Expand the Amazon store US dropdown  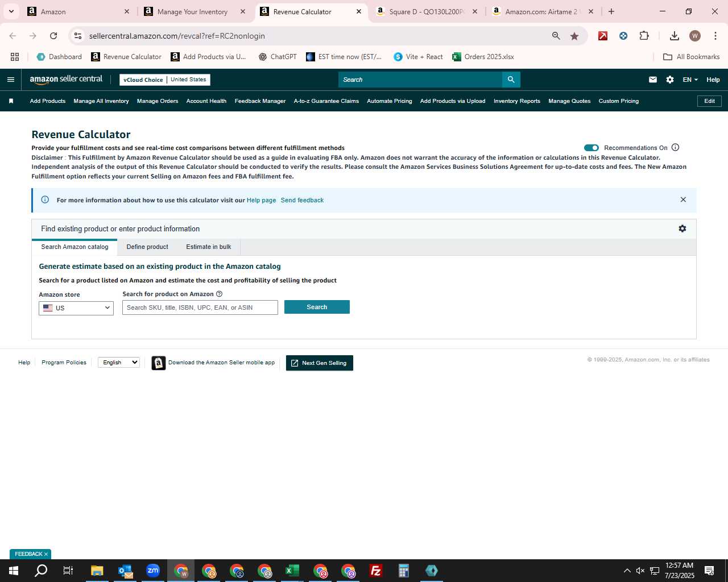pos(76,308)
